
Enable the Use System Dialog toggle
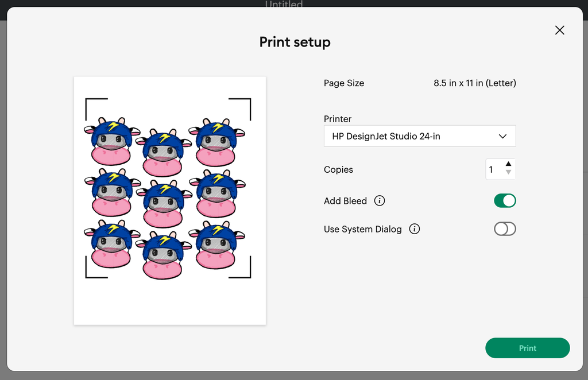[505, 229]
